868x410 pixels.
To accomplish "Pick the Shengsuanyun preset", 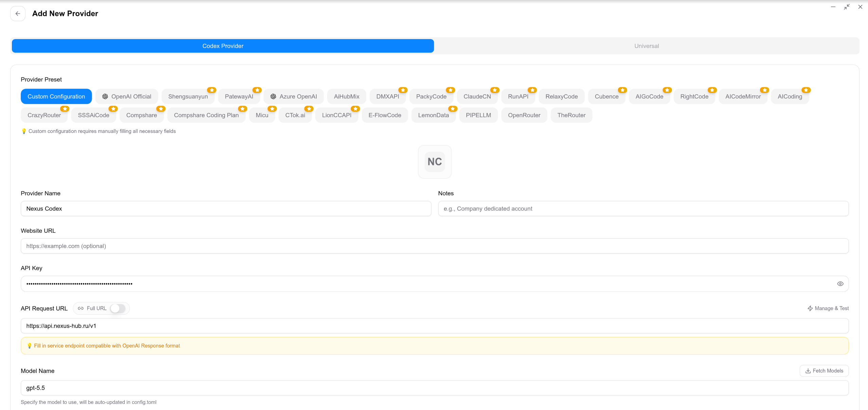I will [x=188, y=96].
